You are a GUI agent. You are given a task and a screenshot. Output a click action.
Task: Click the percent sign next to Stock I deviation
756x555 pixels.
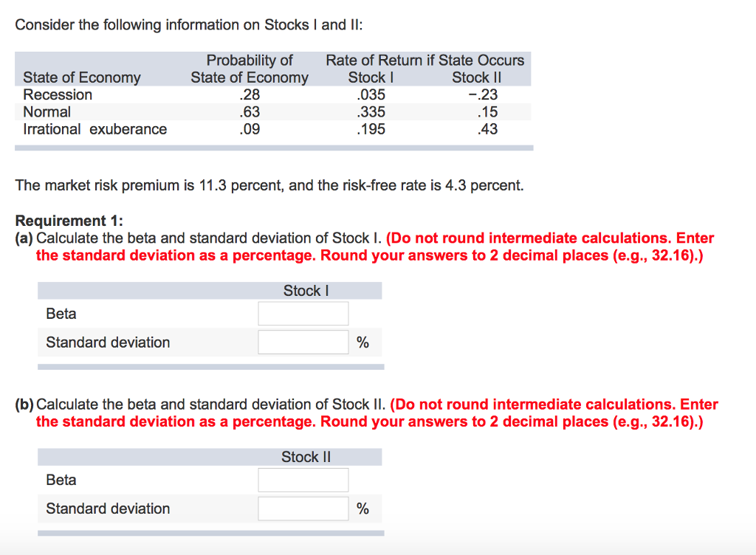[361, 342]
